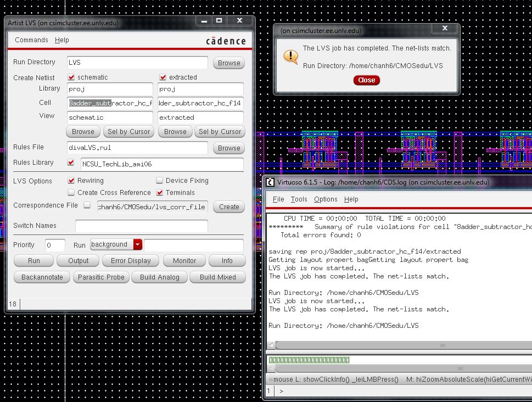Close the LVS job completed dialog
This screenshot has width=532, height=402.
(366, 80)
